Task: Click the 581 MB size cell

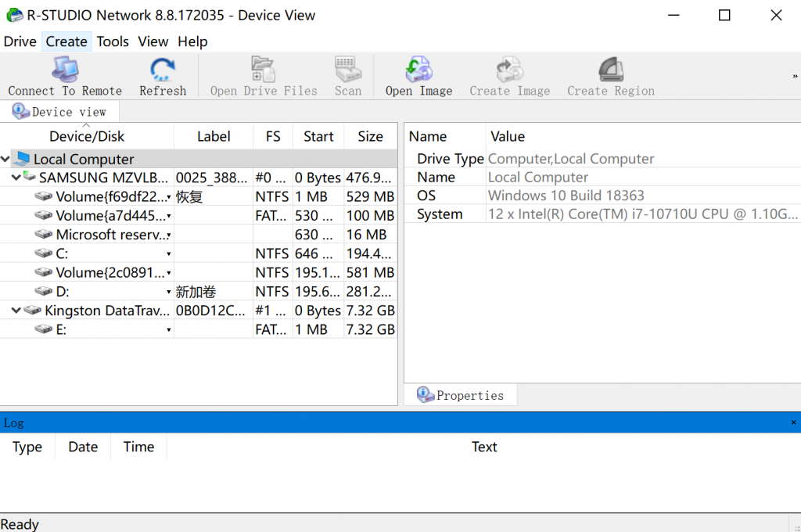Action: click(370, 272)
